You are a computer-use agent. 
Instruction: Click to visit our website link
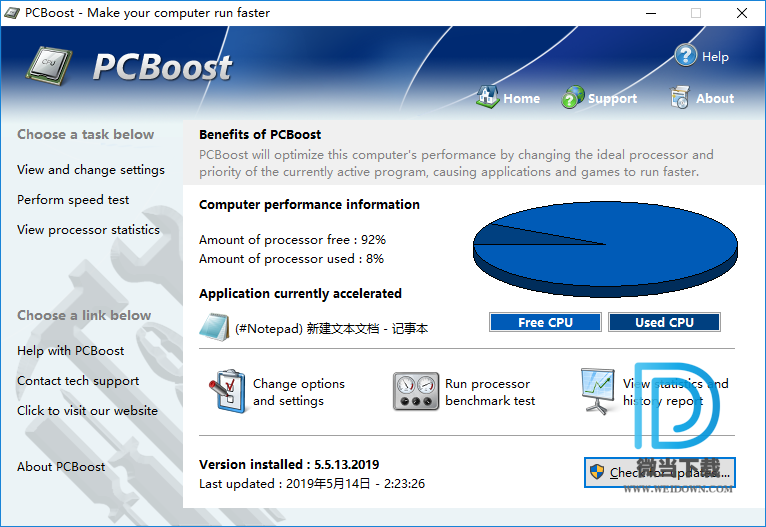click(87, 411)
